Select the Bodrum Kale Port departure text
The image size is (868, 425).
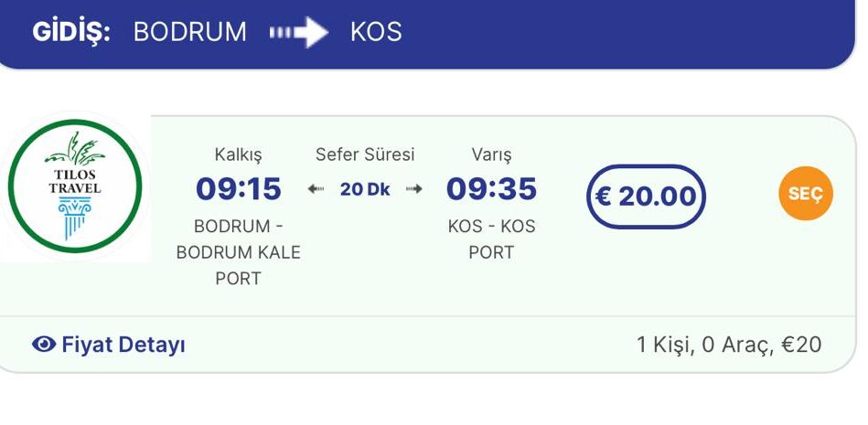click(239, 252)
